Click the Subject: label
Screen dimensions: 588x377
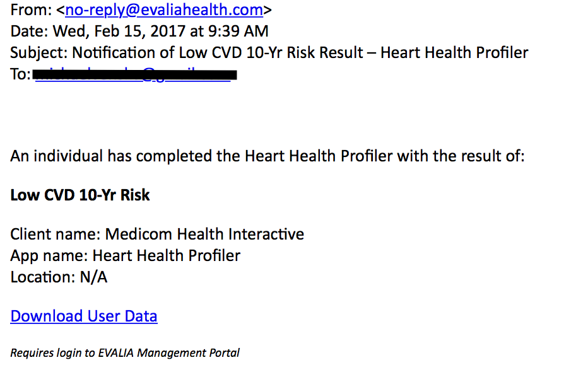38,53
